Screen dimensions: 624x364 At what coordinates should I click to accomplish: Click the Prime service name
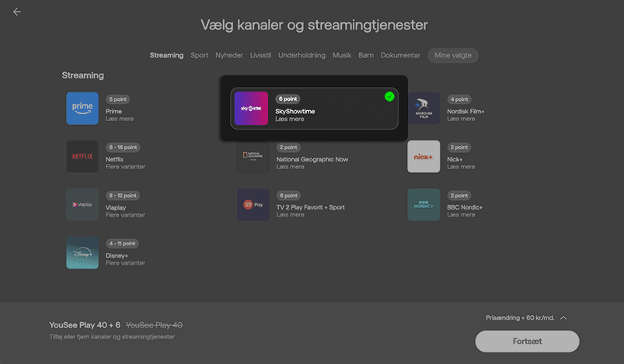(113, 111)
